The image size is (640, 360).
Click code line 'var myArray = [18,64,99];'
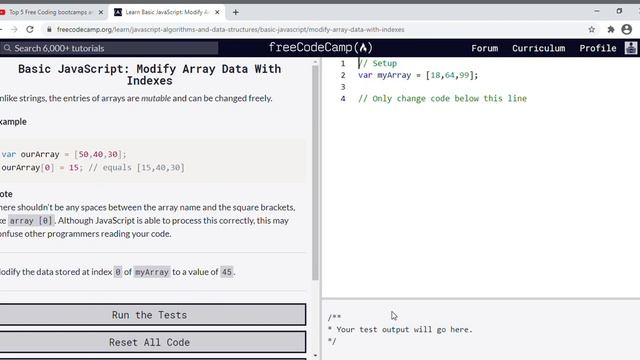click(x=418, y=75)
